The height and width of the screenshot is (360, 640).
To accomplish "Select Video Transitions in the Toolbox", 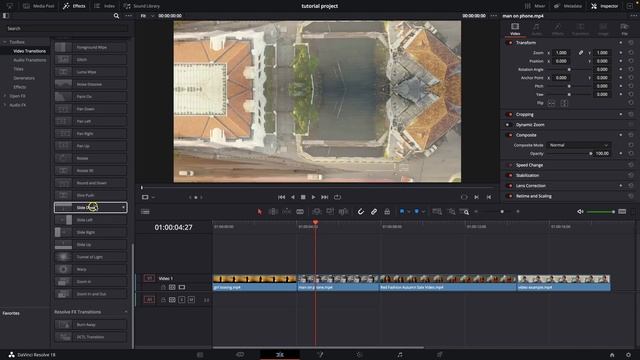I will (29, 51).
